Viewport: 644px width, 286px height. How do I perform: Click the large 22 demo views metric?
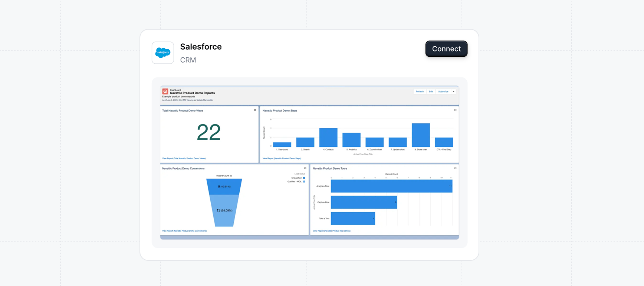coord(209,132)
